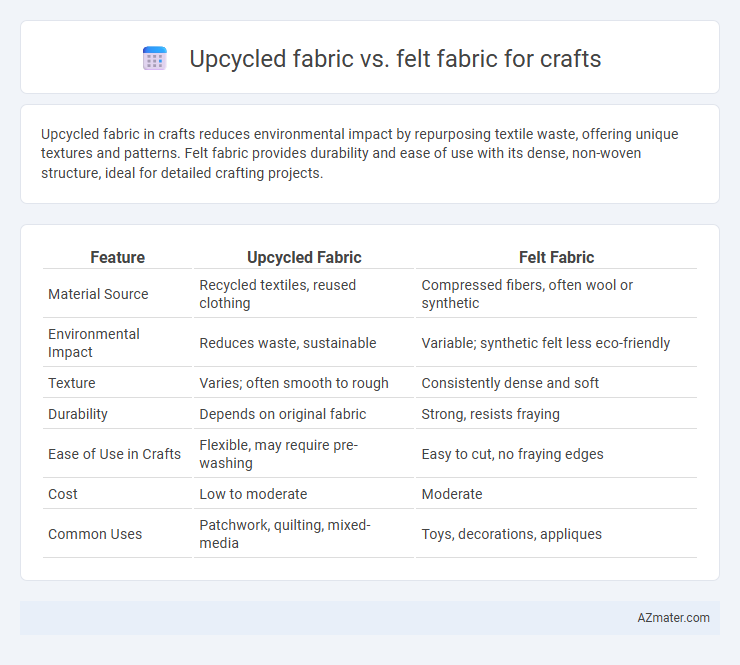Click 'Flexible, may require pre-washing' cell
The width and height of the screenshot is (740, 665).
tap(278, 454)
